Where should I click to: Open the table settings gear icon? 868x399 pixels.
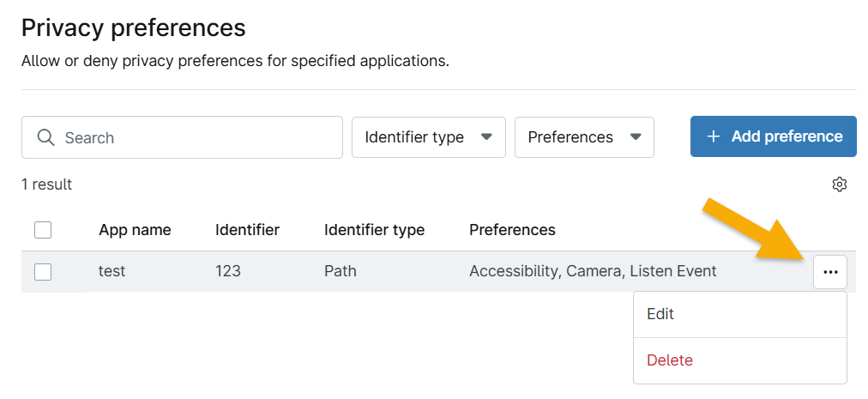(840, 184)
